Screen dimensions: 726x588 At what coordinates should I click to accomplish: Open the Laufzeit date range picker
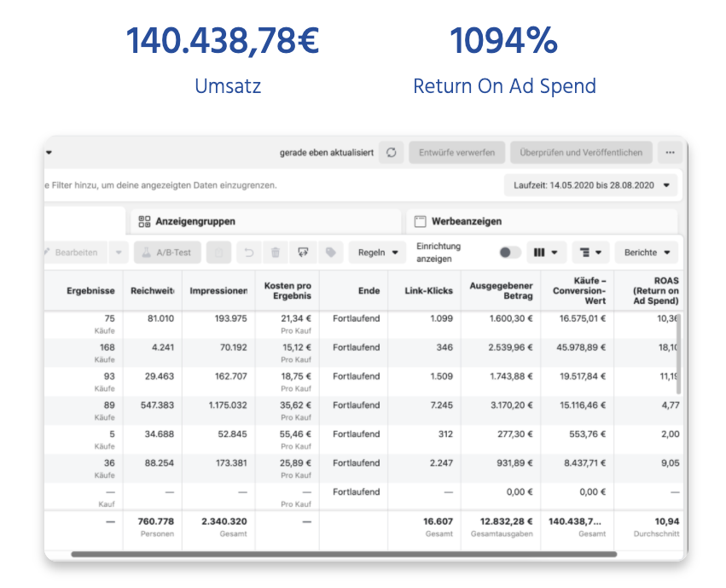point(590,184)
